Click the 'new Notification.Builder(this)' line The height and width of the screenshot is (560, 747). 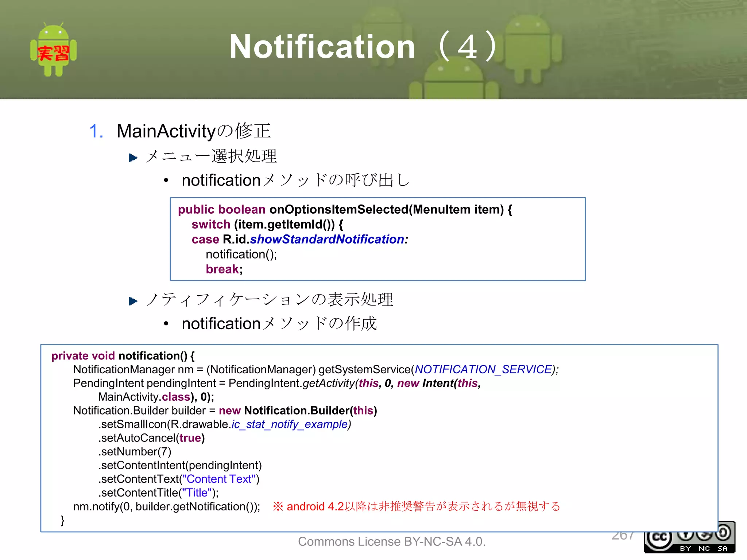pos(225,411)
